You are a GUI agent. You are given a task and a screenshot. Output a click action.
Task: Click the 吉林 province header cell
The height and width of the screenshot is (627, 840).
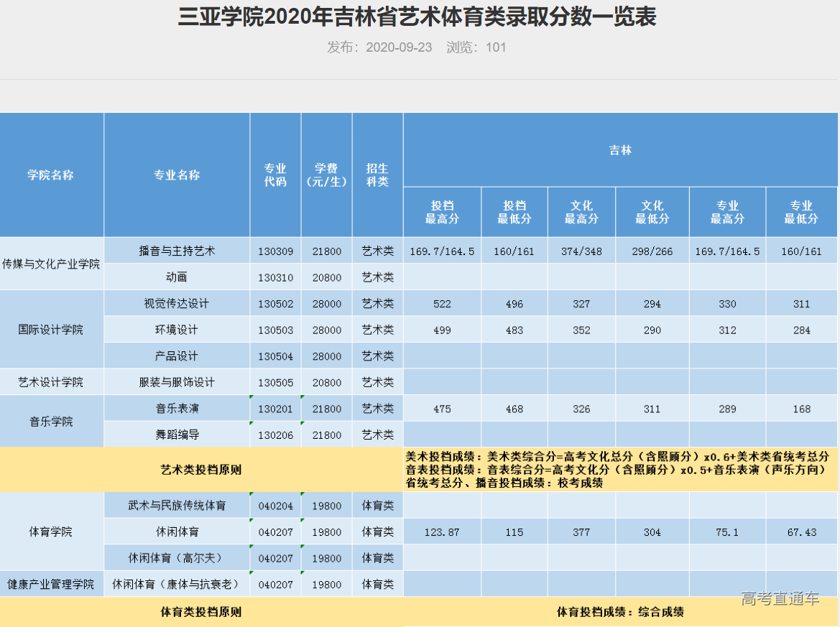pos(620,150)
